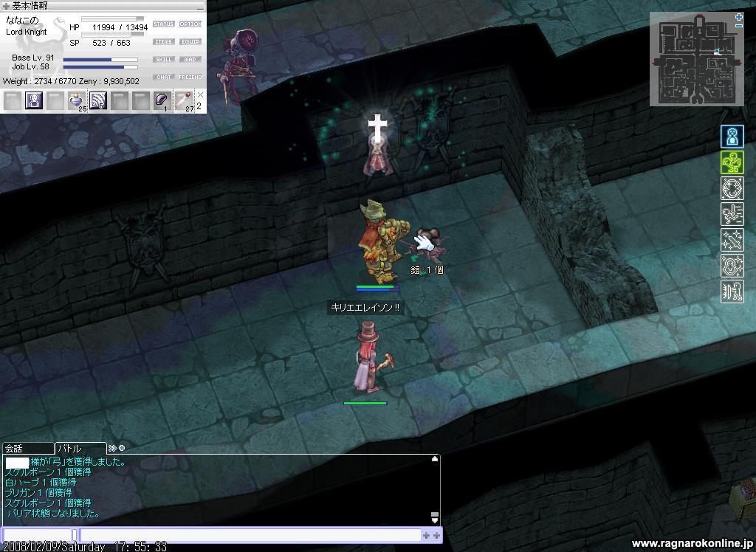The width and height of the screenshot is (756, 552).
Task: Add a chat tab with the plus icon
Action: (122, 448)
